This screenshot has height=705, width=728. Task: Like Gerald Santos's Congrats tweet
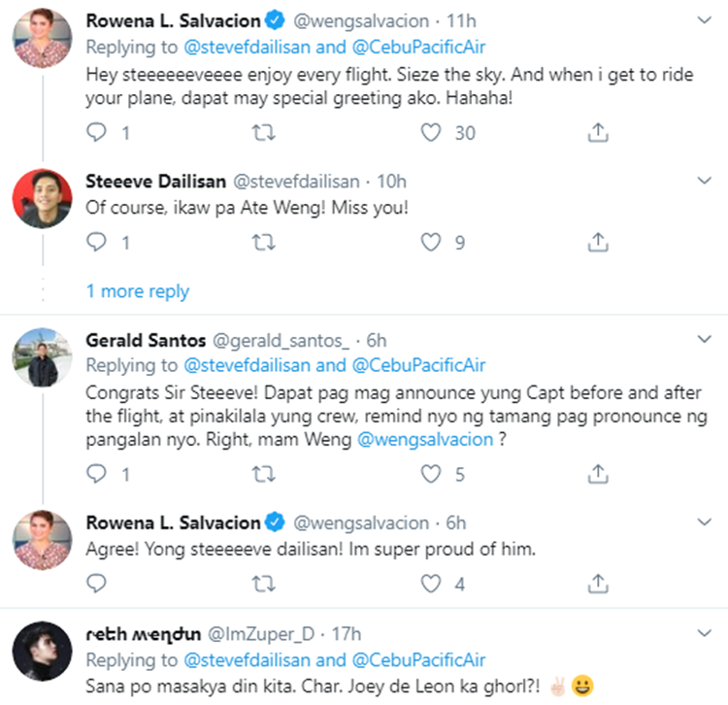click(432, 474)
